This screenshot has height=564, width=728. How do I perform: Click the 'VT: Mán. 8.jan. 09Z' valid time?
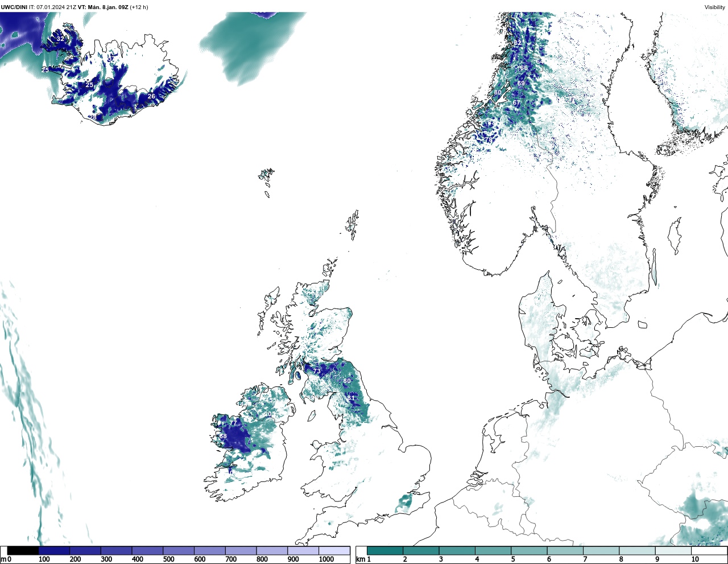coord(103,7)
